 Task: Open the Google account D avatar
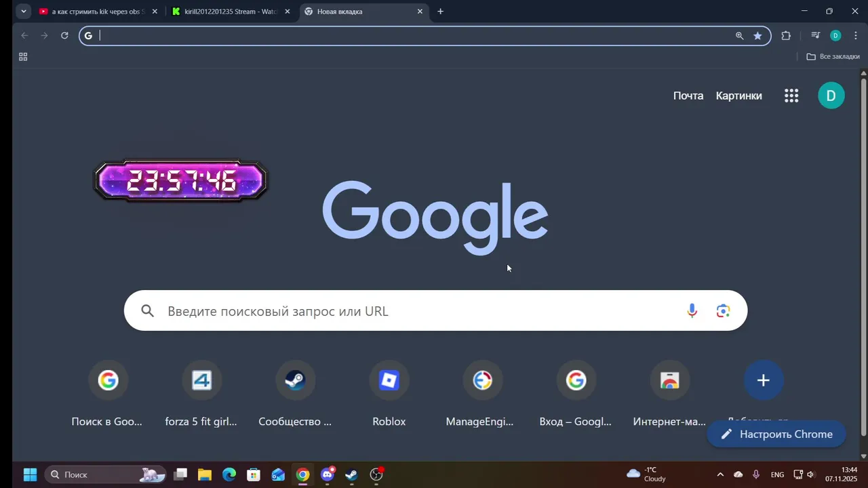click(x=831, y=96)
